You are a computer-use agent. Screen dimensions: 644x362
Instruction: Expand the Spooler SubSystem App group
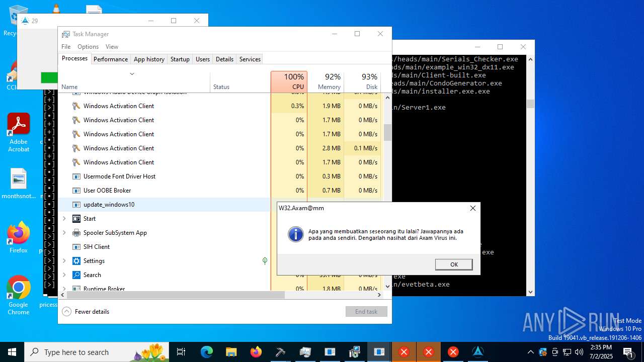pos(64,233)
